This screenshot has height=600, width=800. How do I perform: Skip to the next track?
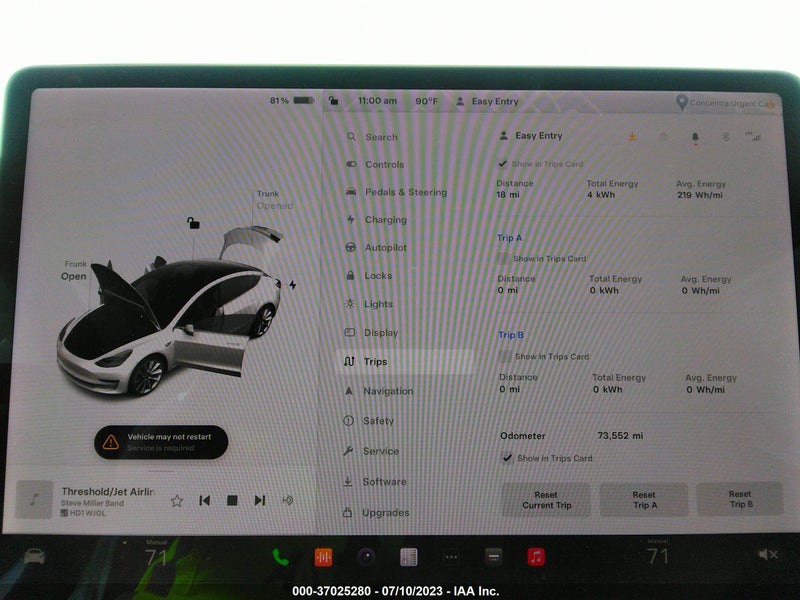coord(260,501)
